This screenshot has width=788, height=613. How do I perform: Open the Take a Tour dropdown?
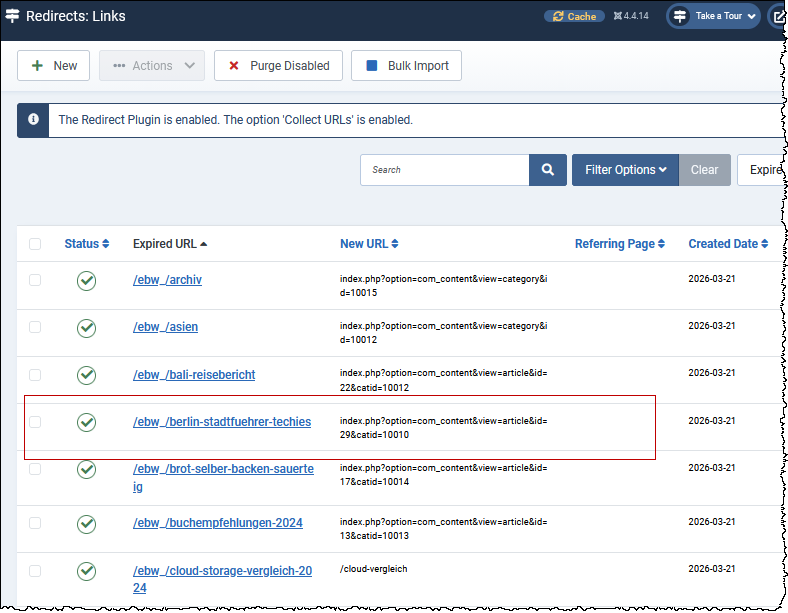point(714,16)
